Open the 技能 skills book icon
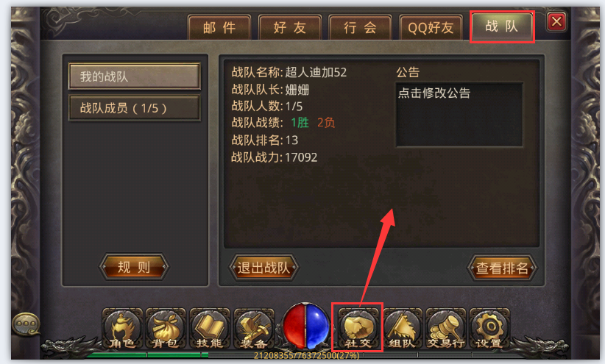 tap(210, 328)
